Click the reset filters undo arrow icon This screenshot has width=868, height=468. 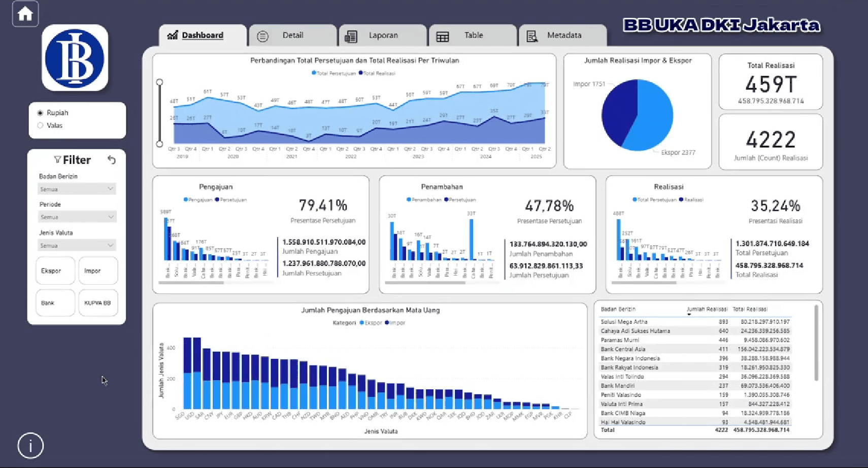112,160
